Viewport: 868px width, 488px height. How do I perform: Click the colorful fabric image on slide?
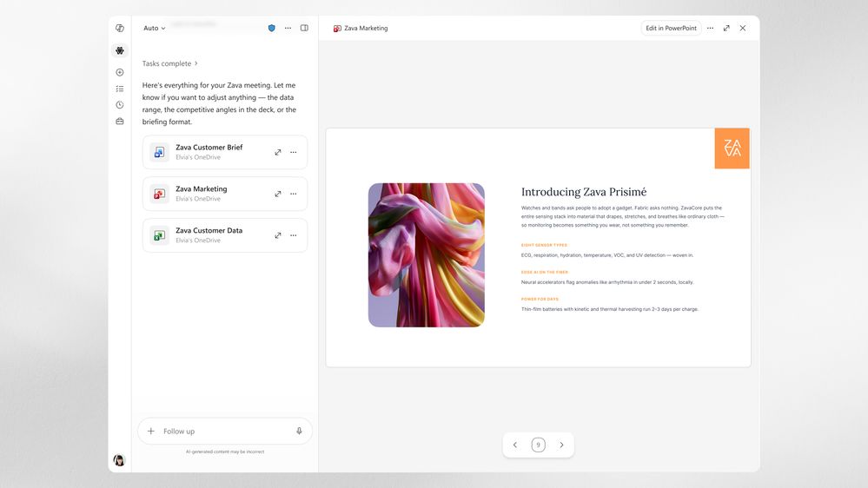click(x=427, y=255)
